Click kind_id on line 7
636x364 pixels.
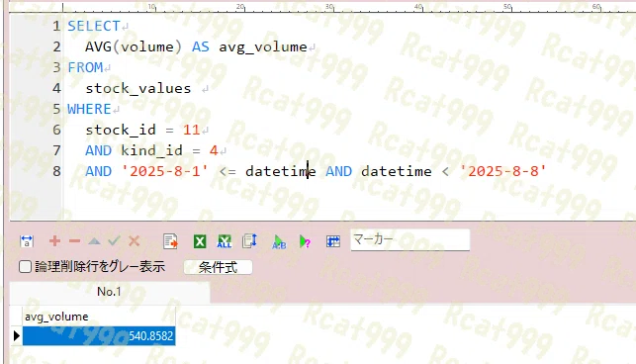151,150
